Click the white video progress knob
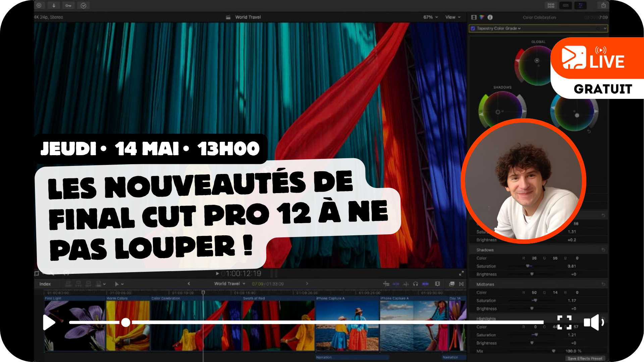The image size is (644, 362). [x=126, y=322]
